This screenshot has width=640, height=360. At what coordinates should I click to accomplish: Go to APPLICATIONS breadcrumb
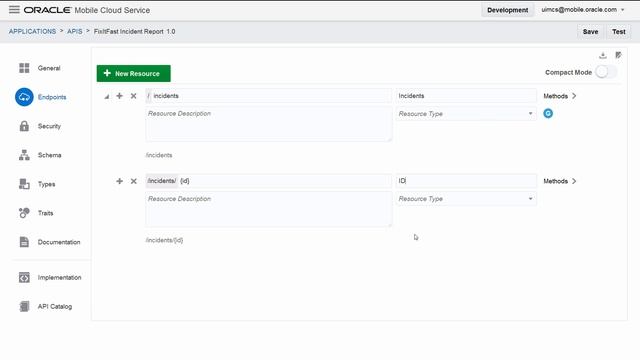(32, 31)
